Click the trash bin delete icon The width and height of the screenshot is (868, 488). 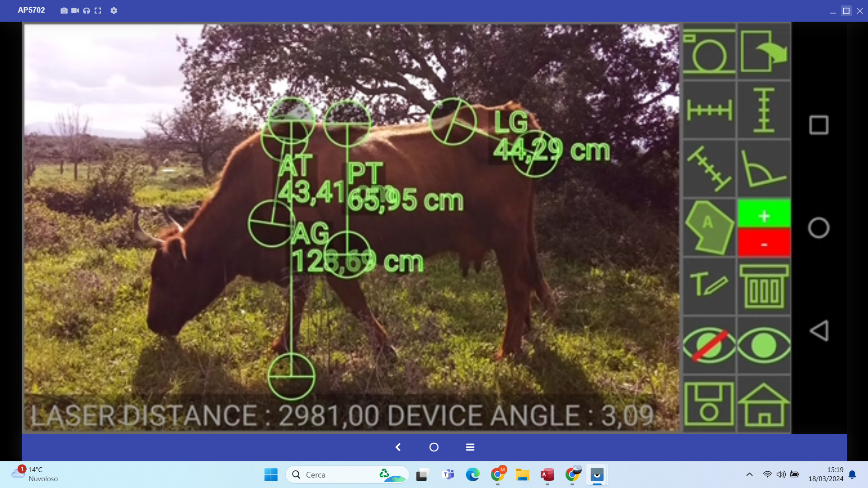coord(764,286)
